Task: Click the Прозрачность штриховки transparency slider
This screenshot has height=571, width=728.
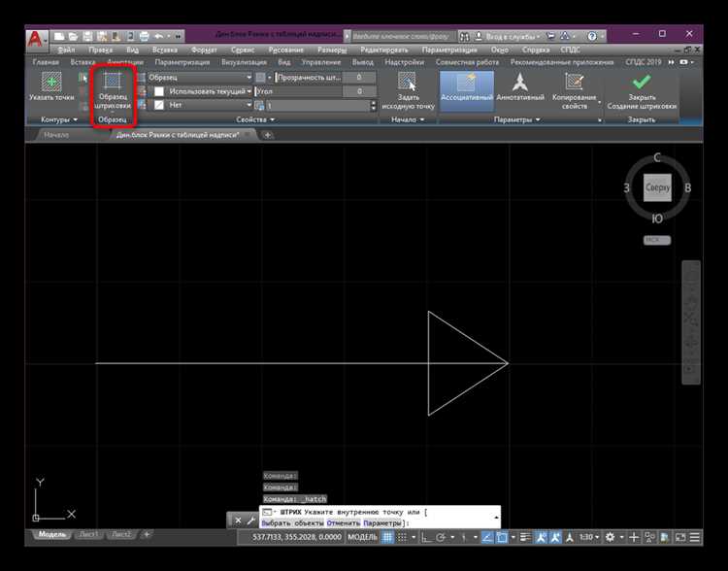Action: 309,78
